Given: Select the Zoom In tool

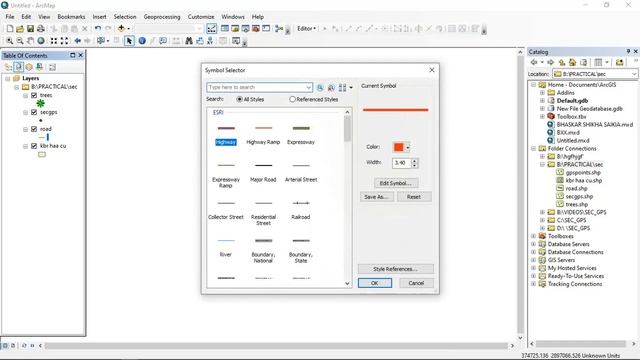Looking at the screenshot, I should [x=9, y=41].
